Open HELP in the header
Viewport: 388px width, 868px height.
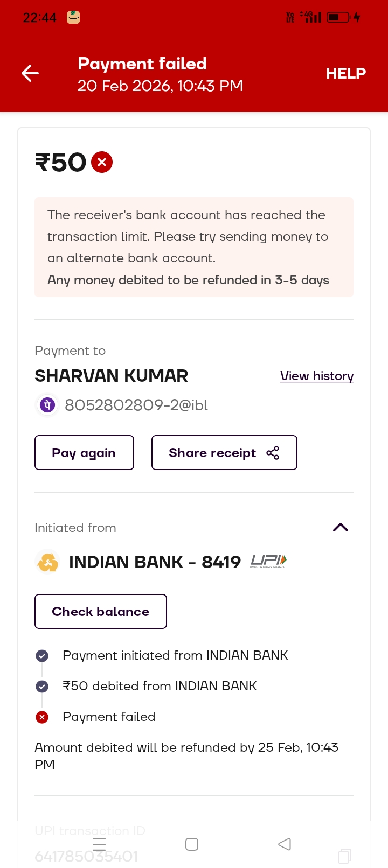pyautogui.click(x=345, y=73)
